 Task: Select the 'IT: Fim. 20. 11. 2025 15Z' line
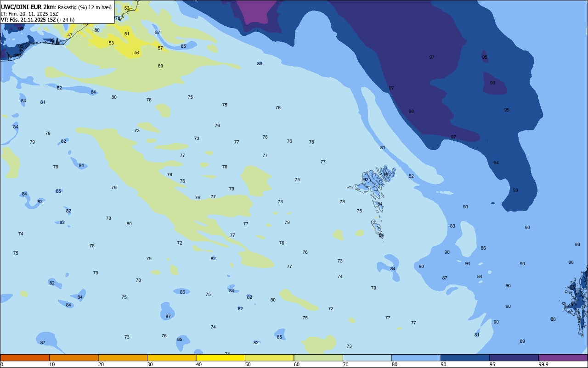click(x=29, y=14)
